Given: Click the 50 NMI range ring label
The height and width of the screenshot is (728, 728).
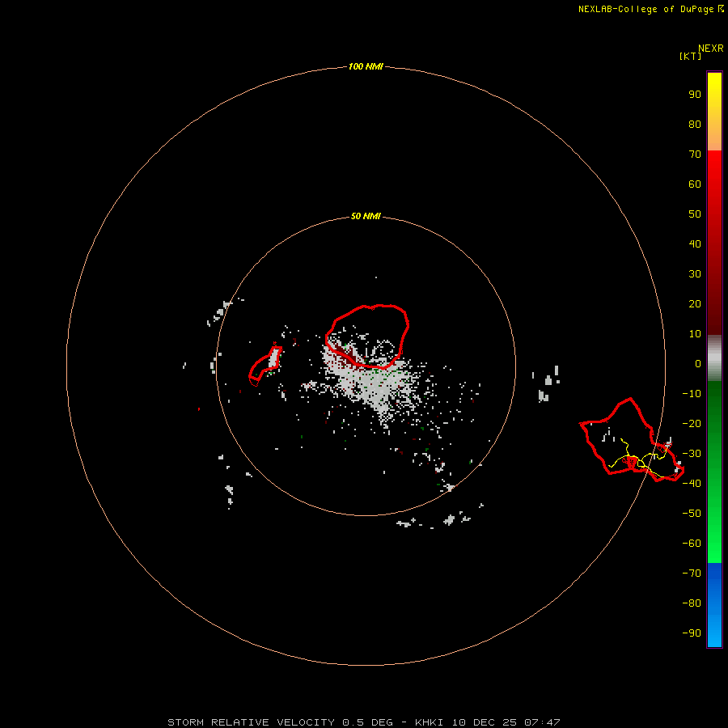Looking at the screenshot, I should pos(366,216).
